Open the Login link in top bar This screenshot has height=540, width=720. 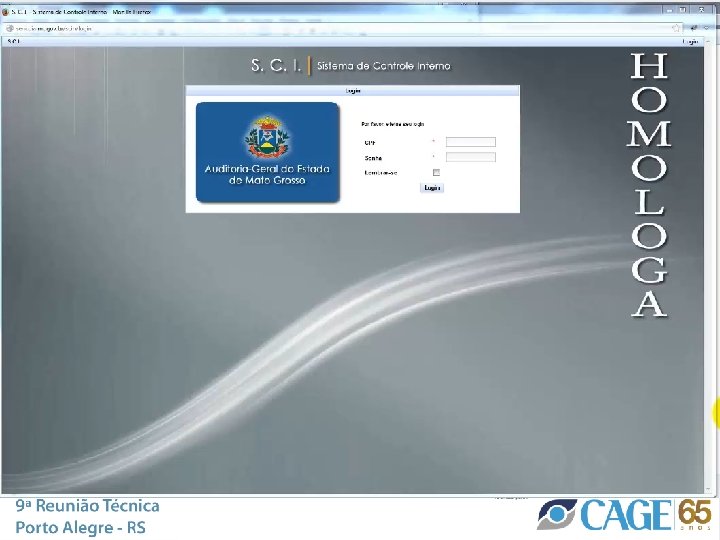690,41
